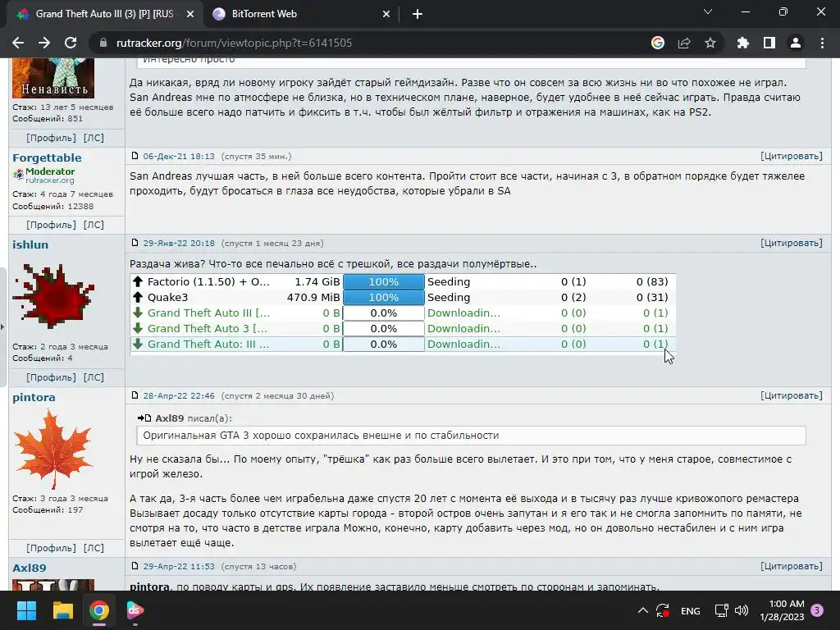Open Профиль link under Forgettable
The height and width of the screenshot is (630, 840).
(52, 225)
